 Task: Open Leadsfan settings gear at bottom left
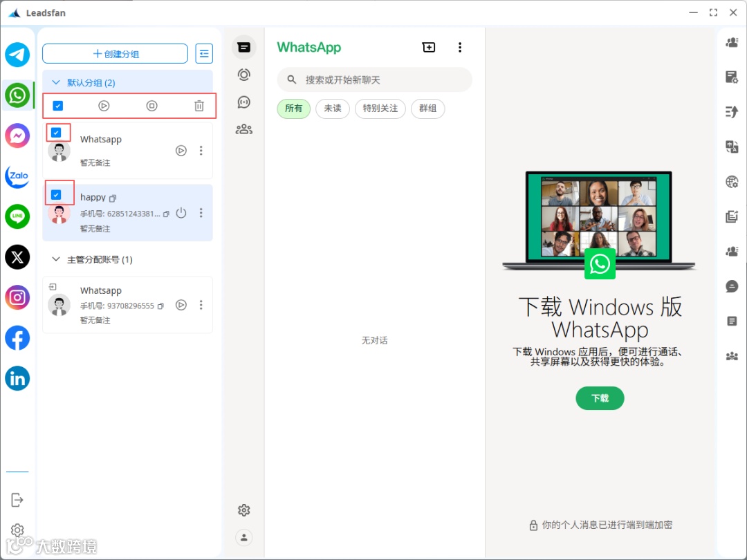(17, 530)
